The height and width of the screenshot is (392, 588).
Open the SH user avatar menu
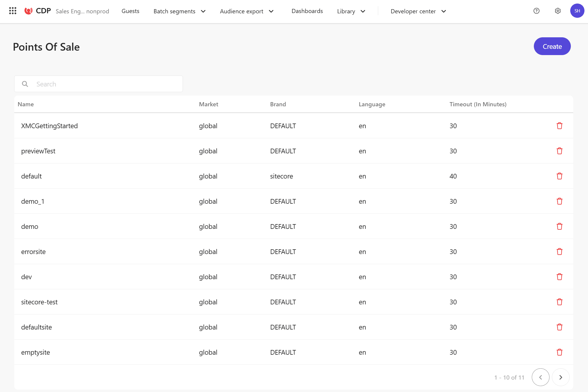click(577, 11)
